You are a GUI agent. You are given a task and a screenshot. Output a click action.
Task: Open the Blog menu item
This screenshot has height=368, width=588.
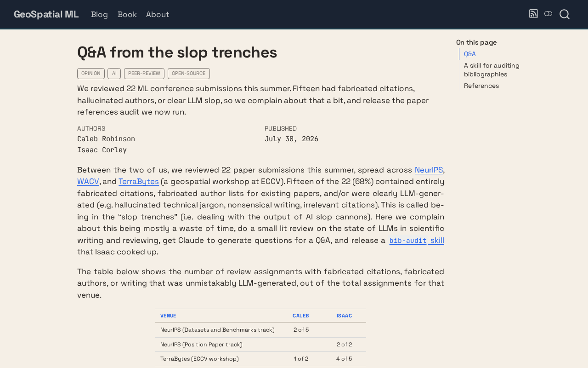99,14
